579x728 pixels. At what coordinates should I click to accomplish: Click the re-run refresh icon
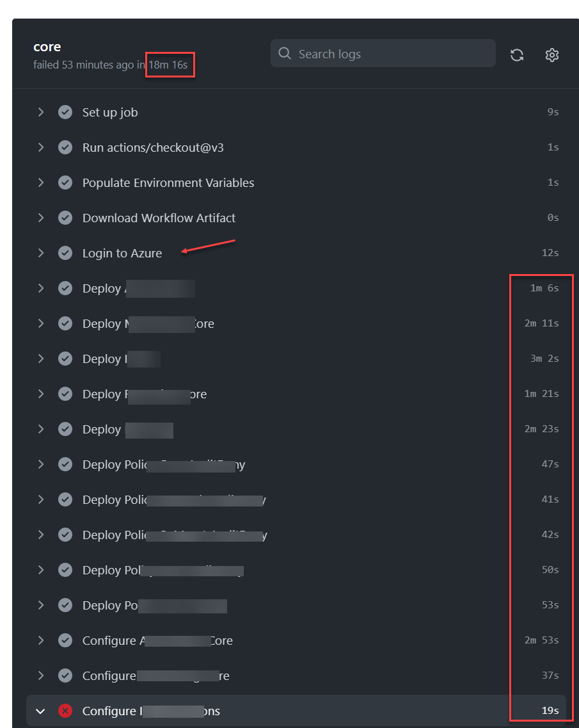(x=517, y=54)
